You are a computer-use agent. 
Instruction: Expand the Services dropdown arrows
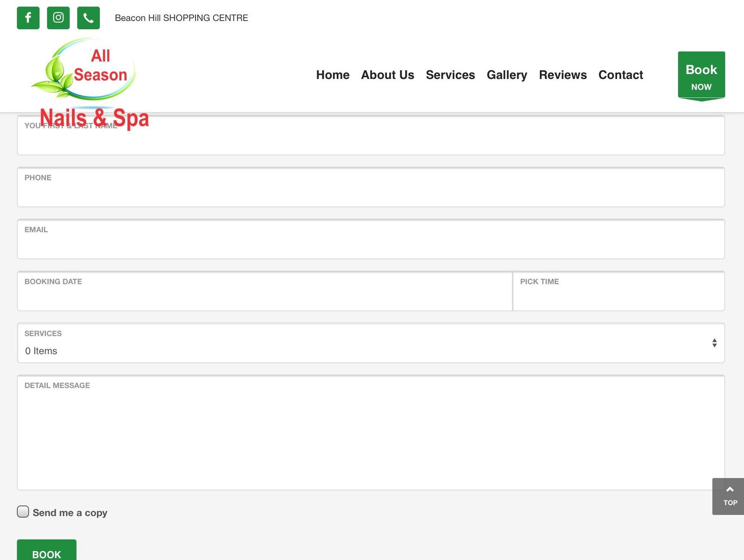tap(714, 343)
